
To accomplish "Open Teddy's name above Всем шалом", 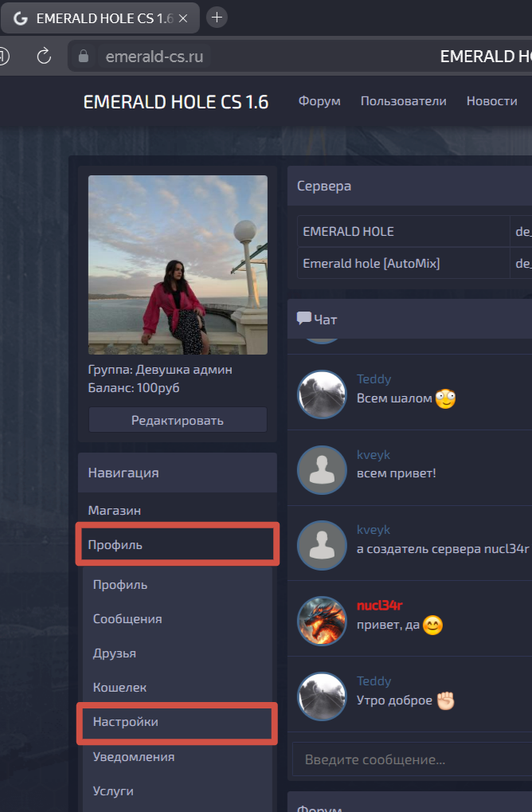I will 374,379.
